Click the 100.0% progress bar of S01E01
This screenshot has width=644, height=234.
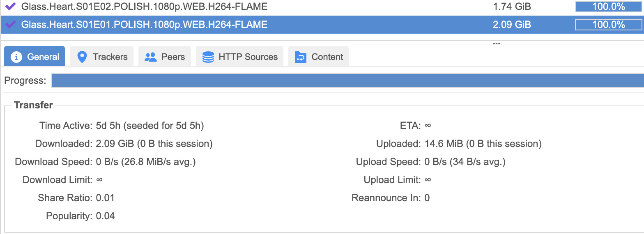(608, 25)
